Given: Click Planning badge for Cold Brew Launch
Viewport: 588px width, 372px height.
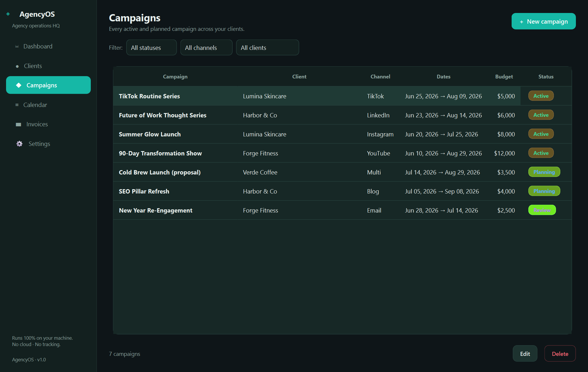Looking at the screenshot, I should 544,172.
